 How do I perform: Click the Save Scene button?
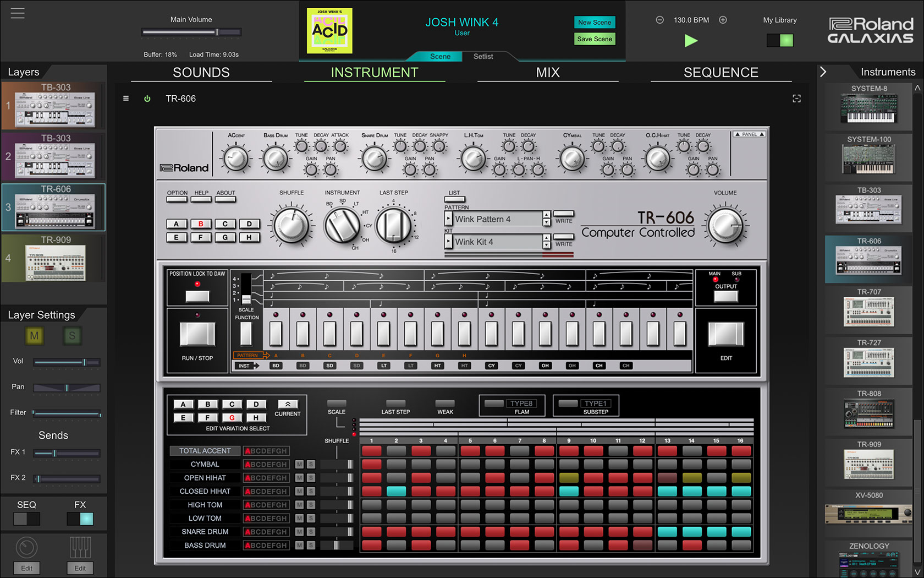coord(594,39)
